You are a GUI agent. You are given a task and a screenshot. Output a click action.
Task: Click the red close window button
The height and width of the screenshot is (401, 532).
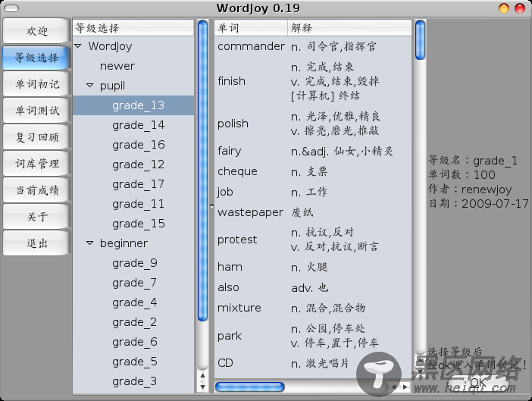pyautogui.click(x=519, y=8)
